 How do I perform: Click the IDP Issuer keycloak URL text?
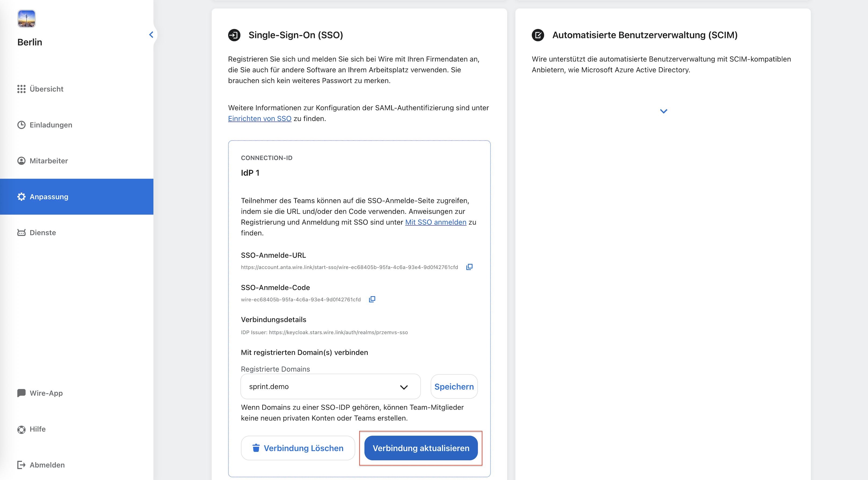pos(338,332)
